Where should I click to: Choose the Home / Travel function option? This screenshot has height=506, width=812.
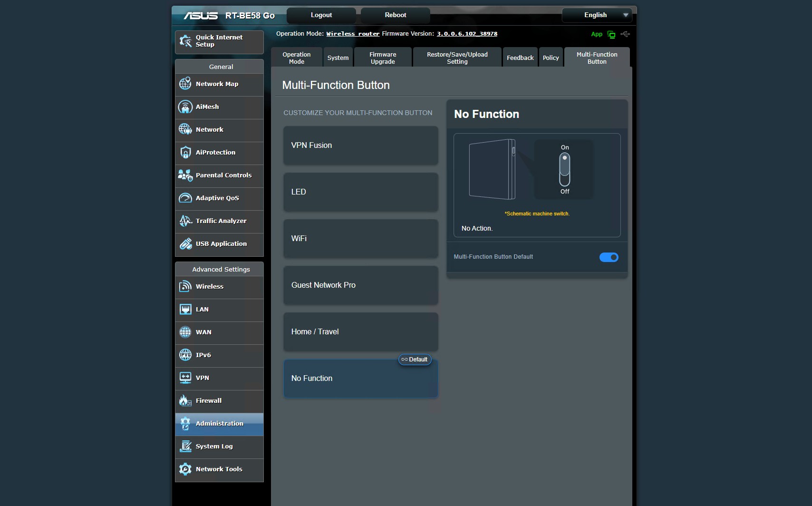(360, 332)
